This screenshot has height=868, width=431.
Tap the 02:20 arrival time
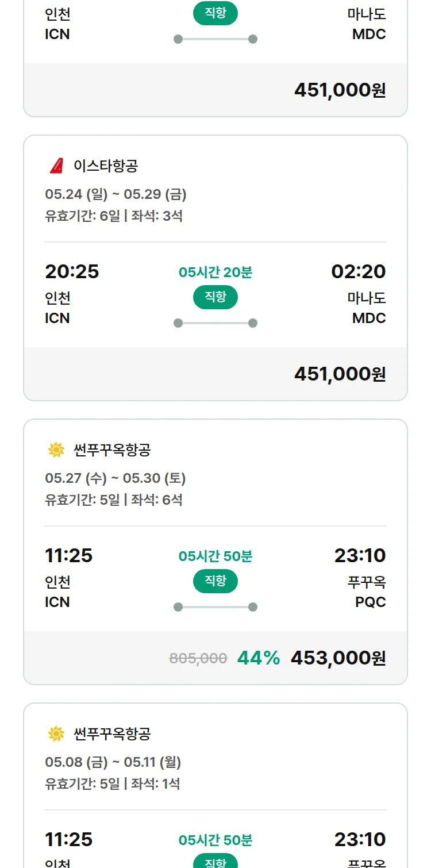coord(358,271)
